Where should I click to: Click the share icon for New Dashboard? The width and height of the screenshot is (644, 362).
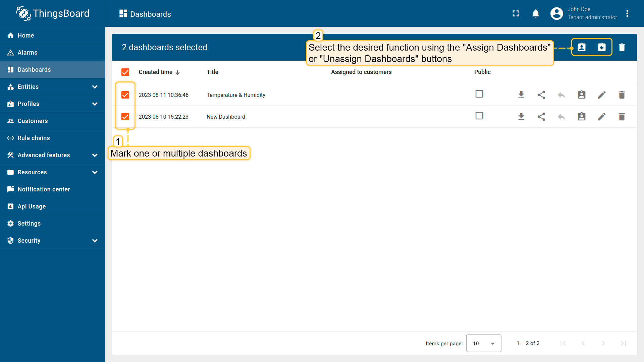(x=541, y=117)
